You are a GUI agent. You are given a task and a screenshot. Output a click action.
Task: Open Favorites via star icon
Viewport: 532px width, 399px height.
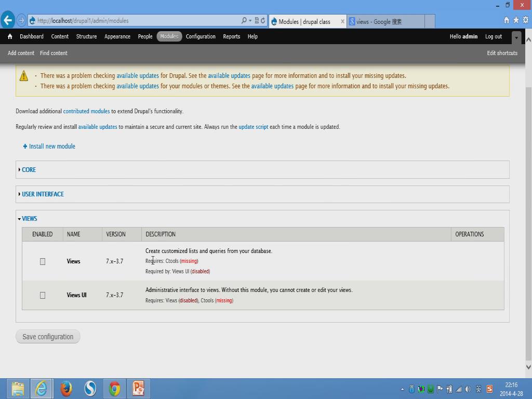click(516, 20)
